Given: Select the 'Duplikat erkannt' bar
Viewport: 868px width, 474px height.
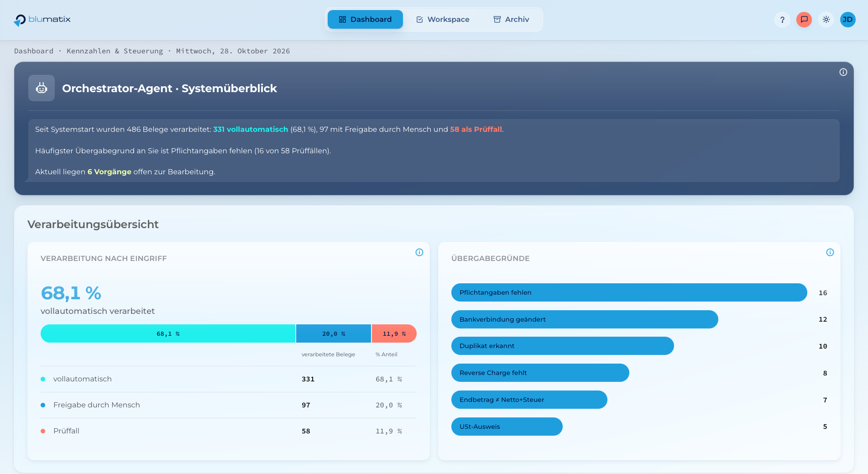Looking at the screenshot, I should [x=563, y=346].
